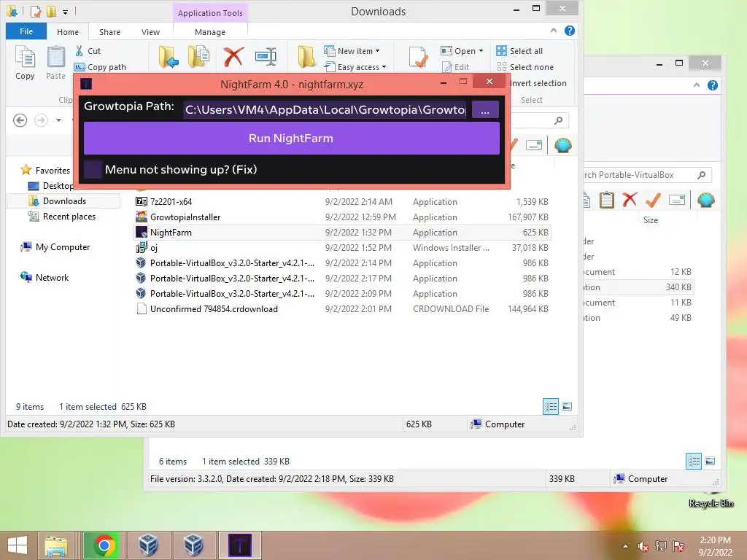Viewport: 747px width, 560px height.
Task: Click Select none in the ribbon
Action: [525, 67]
